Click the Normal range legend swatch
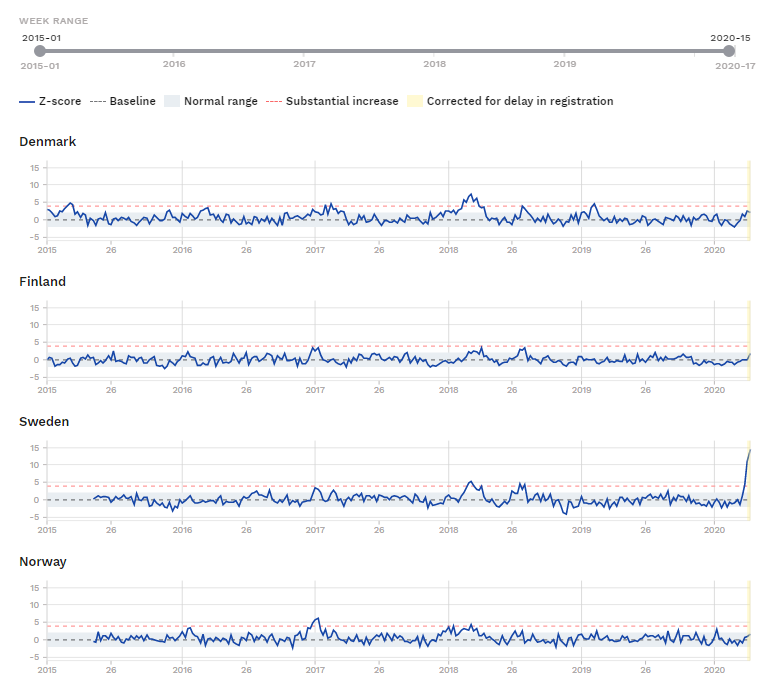This screenshot has width=772, height=695. click(172, 101)
